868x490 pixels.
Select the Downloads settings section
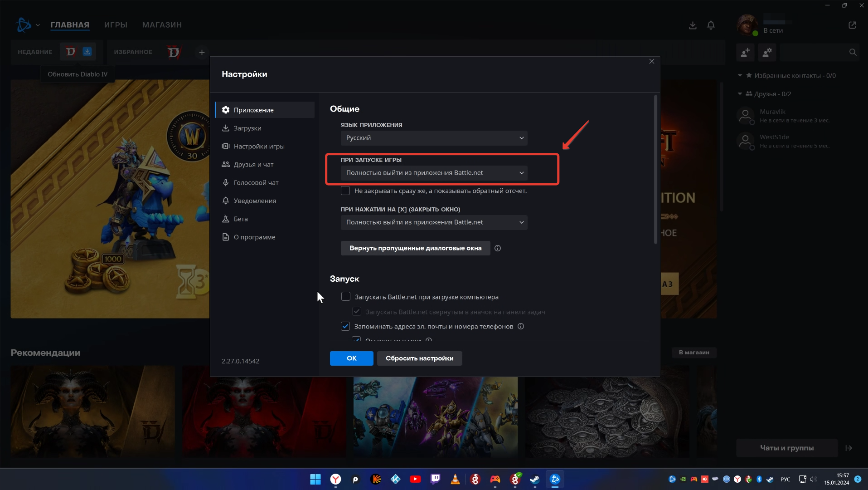265,128
